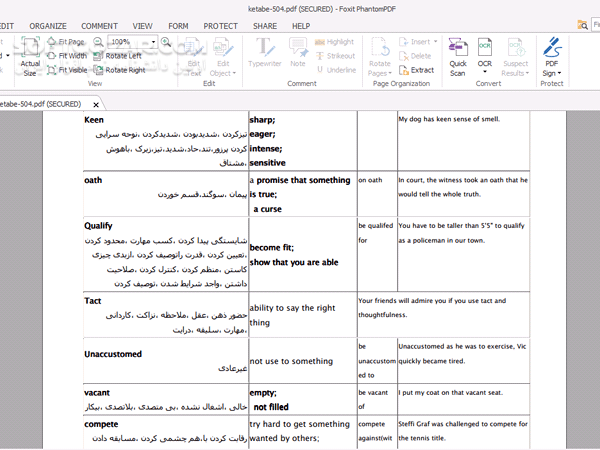Open the ORGANIZE ribbon tab

click(48, 25)
